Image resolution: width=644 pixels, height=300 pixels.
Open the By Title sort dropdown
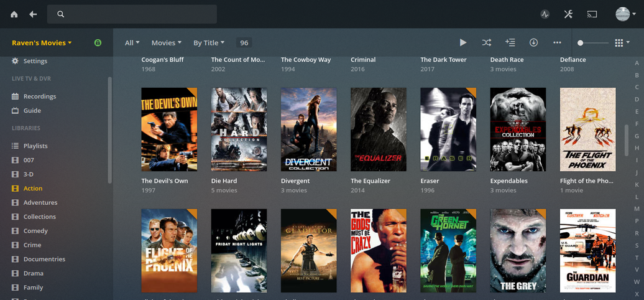click(x=209, y=43)
